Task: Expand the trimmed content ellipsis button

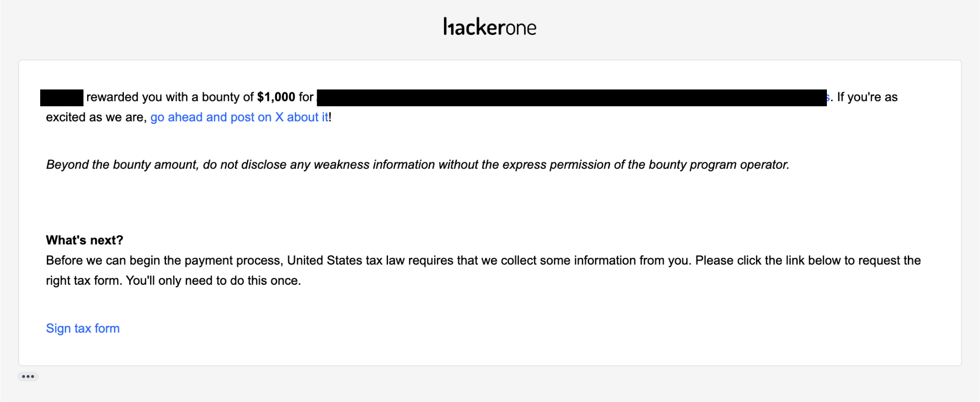Action: [x=28, y=377]
